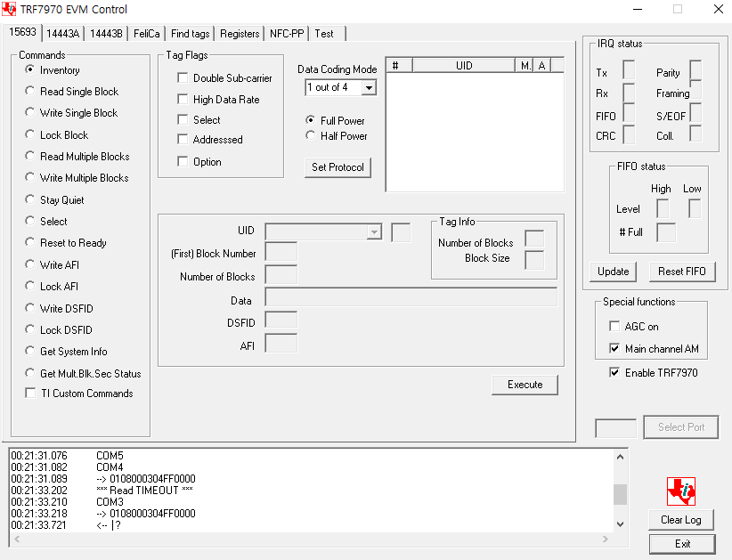The image size is (732, 560).
Task: Switch to the FeliCa tab
Action: tap(146, 34)
